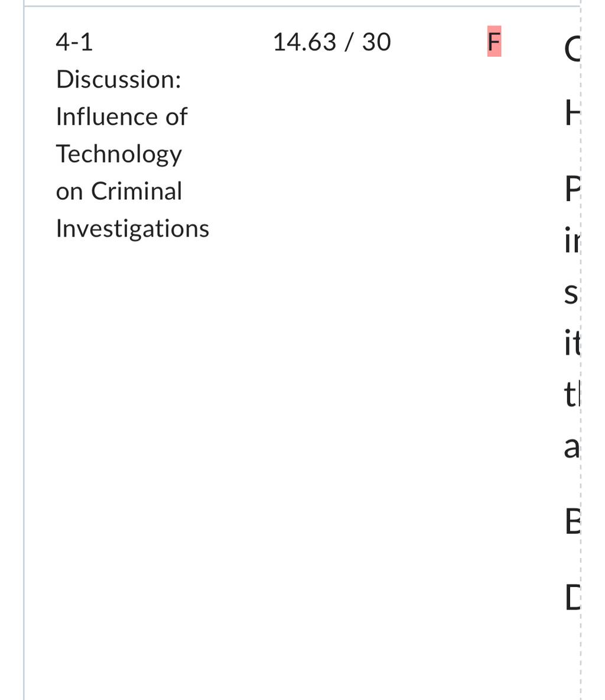The width and height of the screenshot is (605, 700).
Task: Click the cut-off 'it' text at right edge
Action: click(x=572, y=342)
